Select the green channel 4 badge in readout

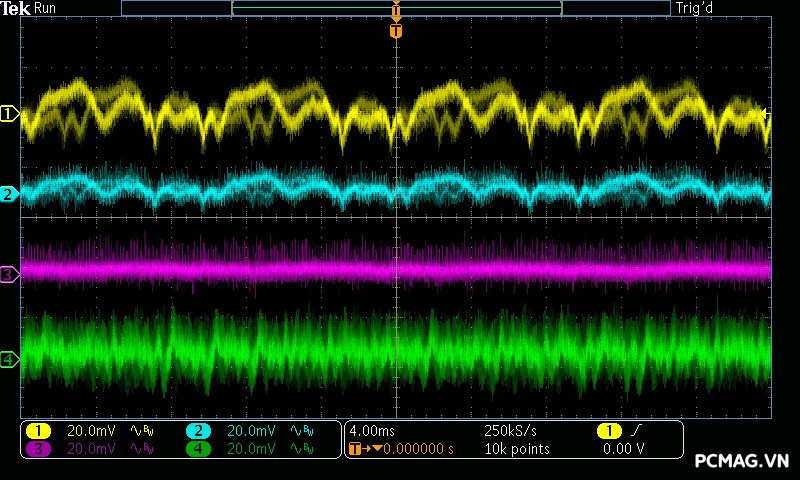tap(199, 449)
